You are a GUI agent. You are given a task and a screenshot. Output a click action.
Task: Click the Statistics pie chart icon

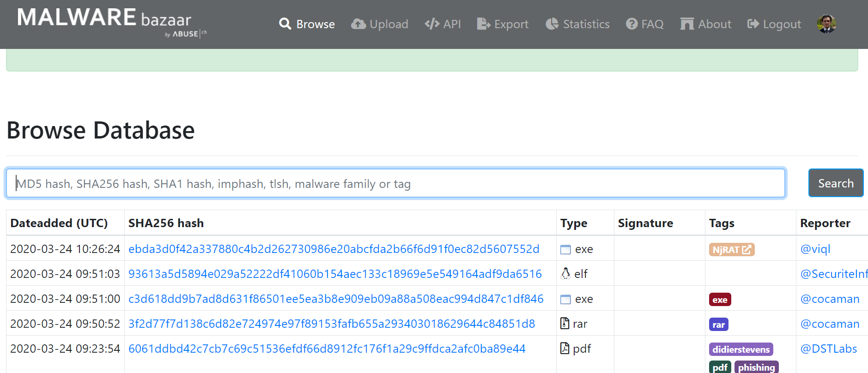pyautogui.click(x=552, y=24)
